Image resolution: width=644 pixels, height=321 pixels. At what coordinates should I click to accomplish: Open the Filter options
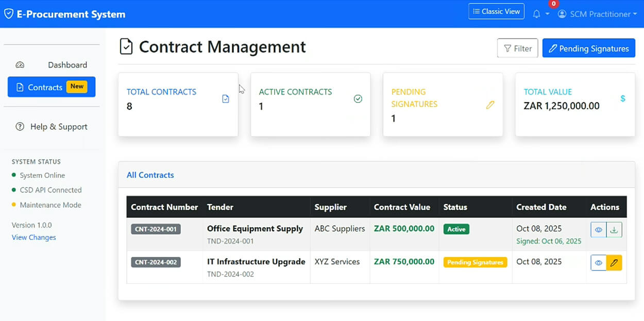[x=517, y=48]
